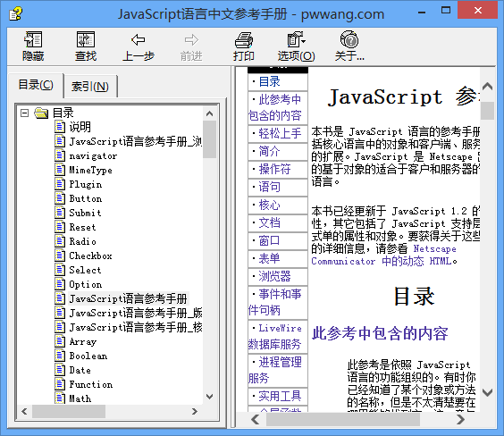This screenshot has width=504, height=436.
Task: Click the 隐藏 (Hide) toolbar icon
Action: (33, 40)
